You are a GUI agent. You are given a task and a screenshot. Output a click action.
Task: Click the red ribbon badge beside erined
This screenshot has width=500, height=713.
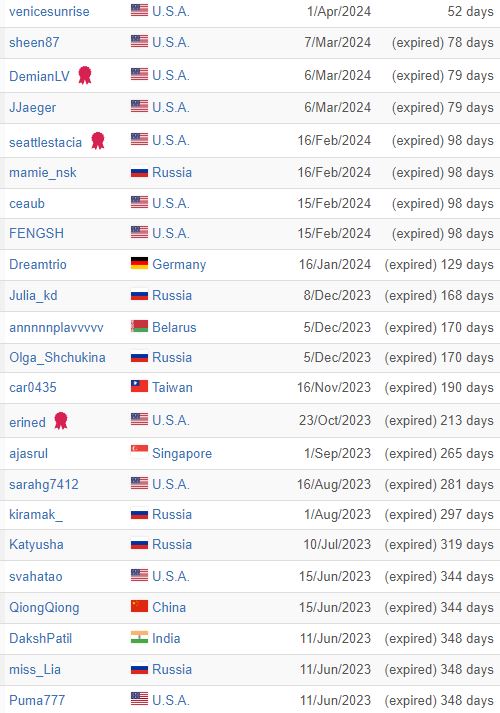pos(61,421)
